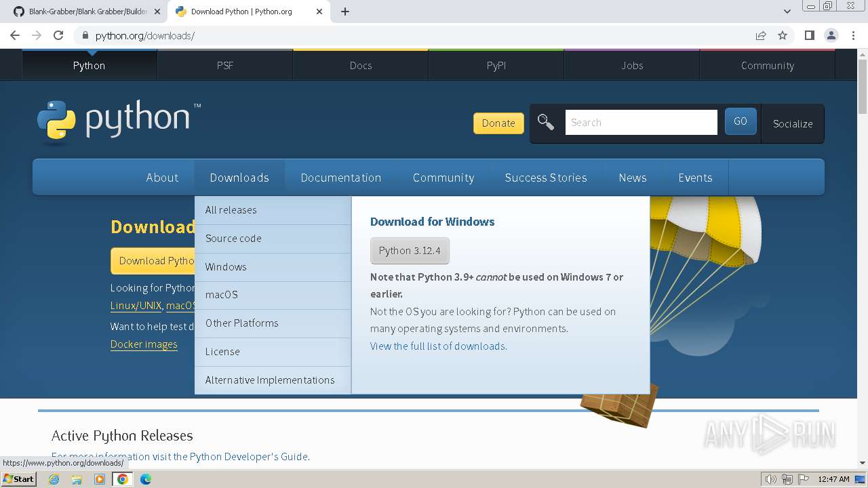Go to the PSF site tab
868x488 pixels.
coord(225,65)
